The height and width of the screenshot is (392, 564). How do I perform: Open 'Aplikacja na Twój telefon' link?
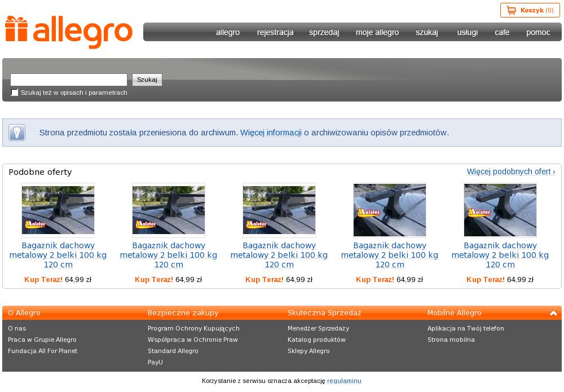[466, 328]
